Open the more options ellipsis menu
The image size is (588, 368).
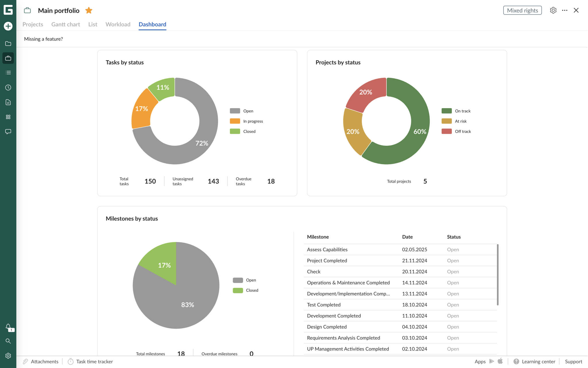564,10
